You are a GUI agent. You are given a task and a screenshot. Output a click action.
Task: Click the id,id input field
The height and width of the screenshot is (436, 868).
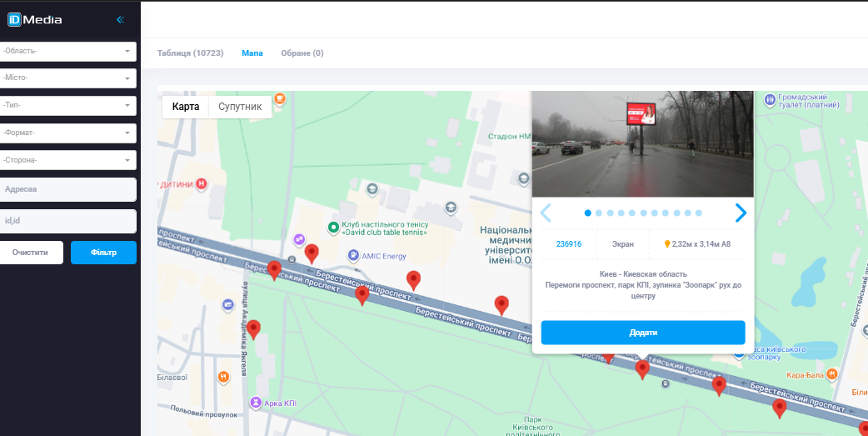67,221
